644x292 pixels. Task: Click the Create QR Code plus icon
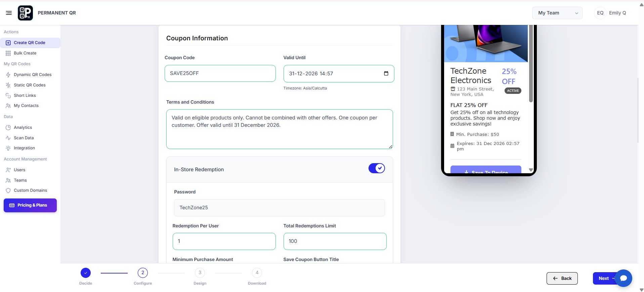8,43
